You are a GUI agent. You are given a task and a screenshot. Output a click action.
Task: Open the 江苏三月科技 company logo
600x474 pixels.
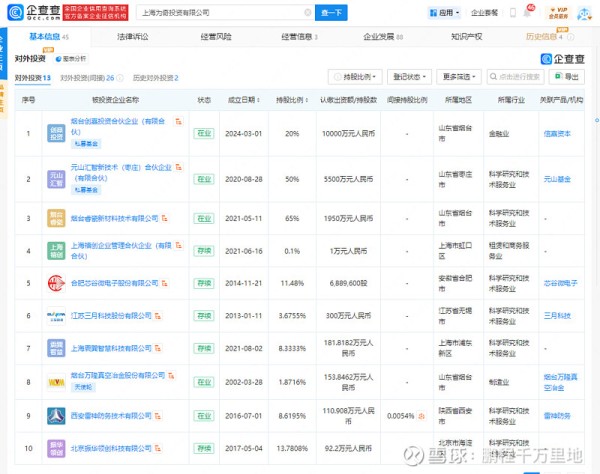pos(56,316)
